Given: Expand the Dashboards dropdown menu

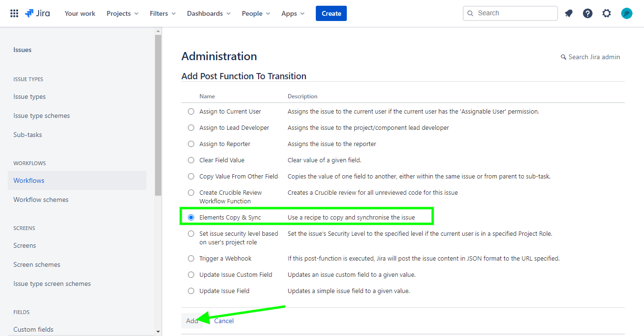Looking at the screenshot, I should [x=208, y=13].
